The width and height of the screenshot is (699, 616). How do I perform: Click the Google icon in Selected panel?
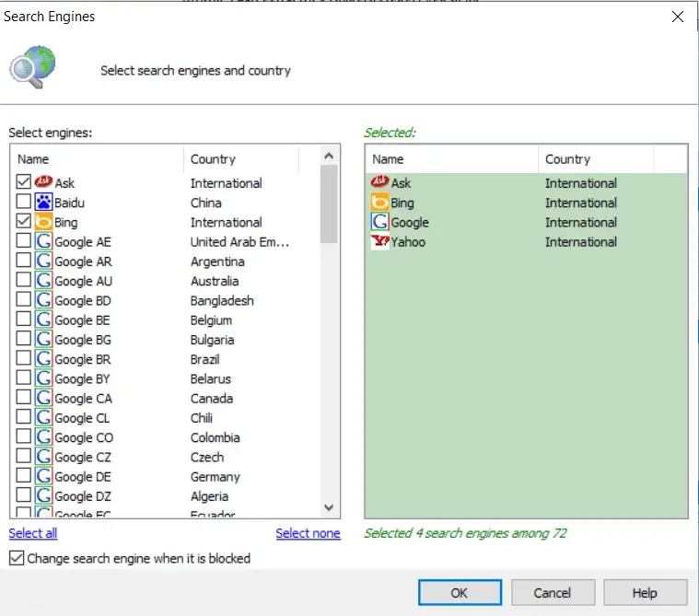pos(379,222)
